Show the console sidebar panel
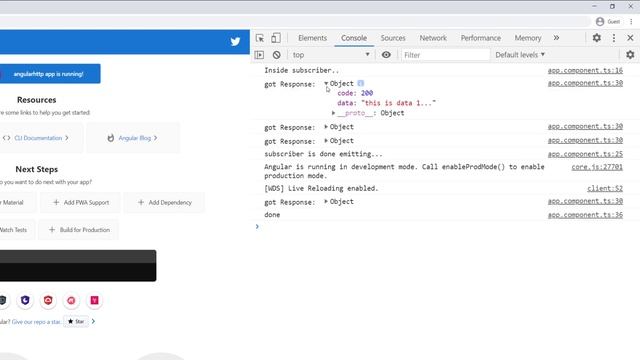The image size is (640, 360). point(259,55)
